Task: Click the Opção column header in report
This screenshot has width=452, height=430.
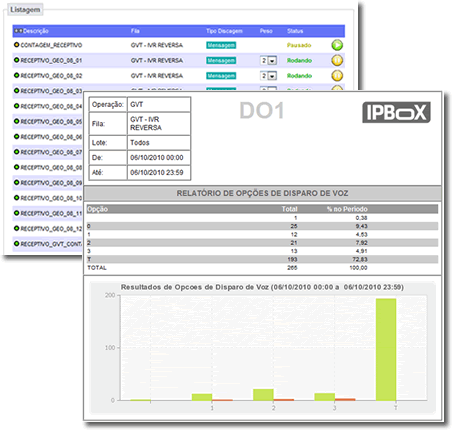Action: (x=97, y=209)
